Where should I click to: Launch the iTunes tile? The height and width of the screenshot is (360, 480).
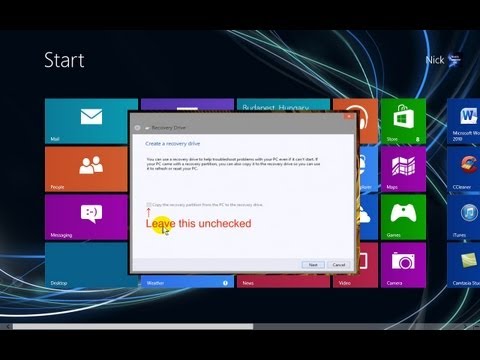pos(464,217)
